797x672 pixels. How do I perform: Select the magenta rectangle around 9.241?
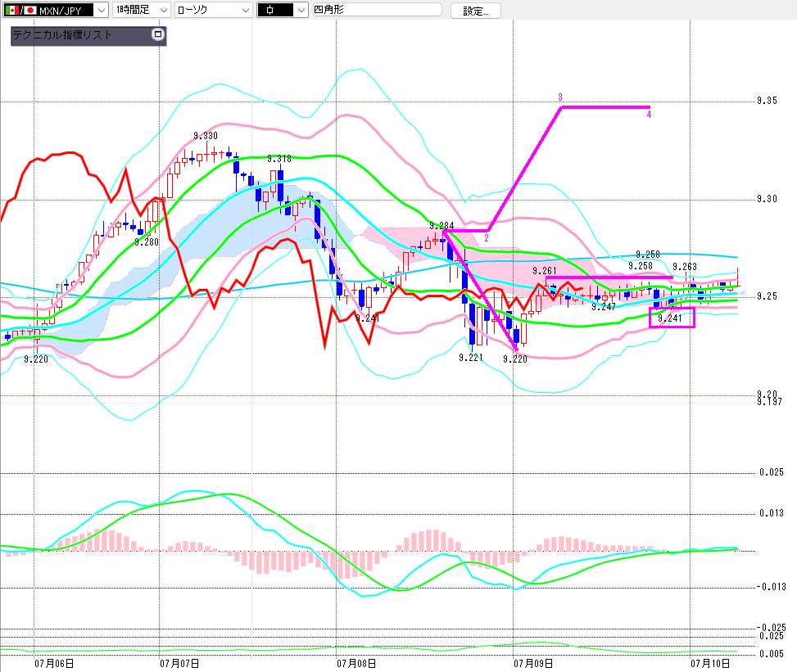pos(672,318)
